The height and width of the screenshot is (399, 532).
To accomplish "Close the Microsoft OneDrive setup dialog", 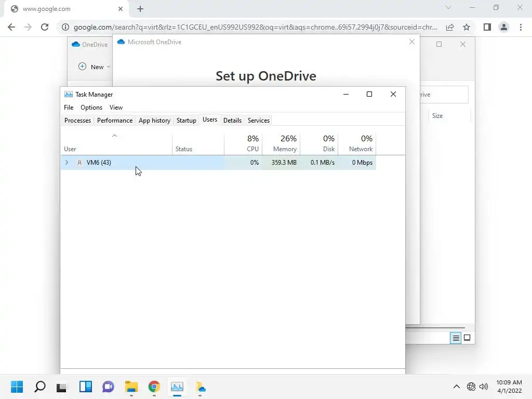I will pos(412,42).
